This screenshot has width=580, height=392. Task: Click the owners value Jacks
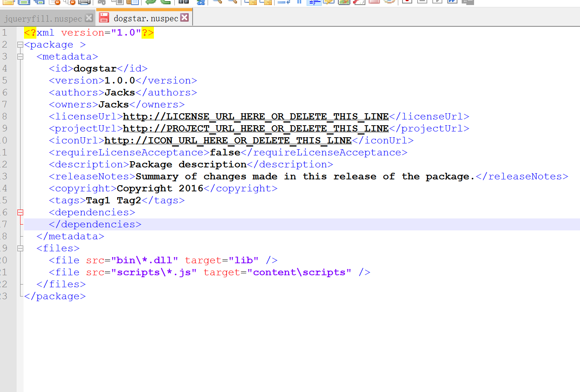[114, 105]
